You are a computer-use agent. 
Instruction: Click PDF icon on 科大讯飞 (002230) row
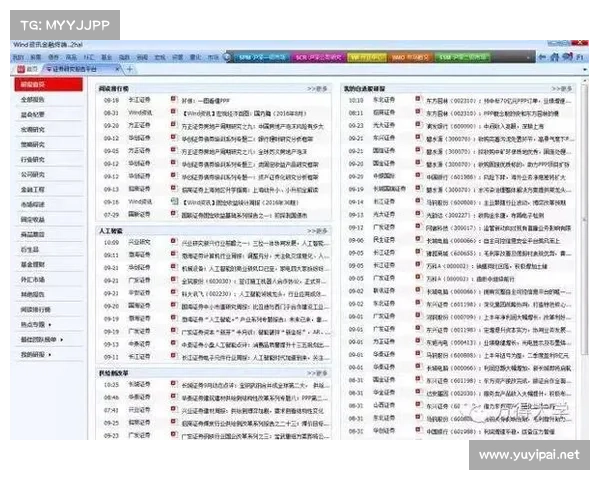(x=174, y=292)
